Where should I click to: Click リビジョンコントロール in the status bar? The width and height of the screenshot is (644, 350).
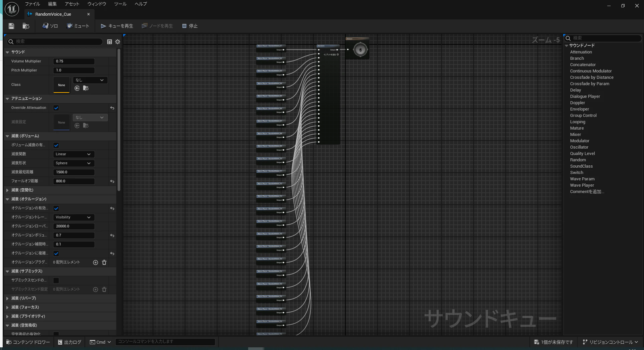point(610,342)
